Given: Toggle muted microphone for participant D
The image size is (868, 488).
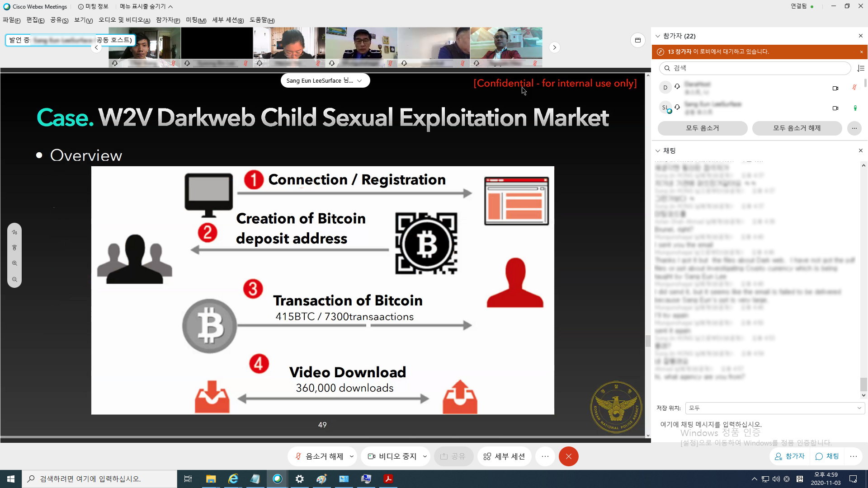Looking at the screenshot, I should click(x=854, y=87).
